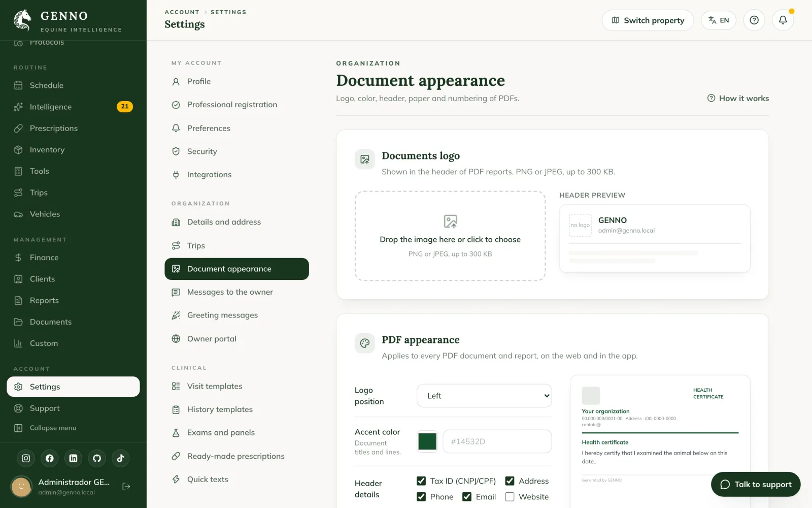Enable the Website checkbox
This screenshot has height=508, width=812.
tap(510, 497)
